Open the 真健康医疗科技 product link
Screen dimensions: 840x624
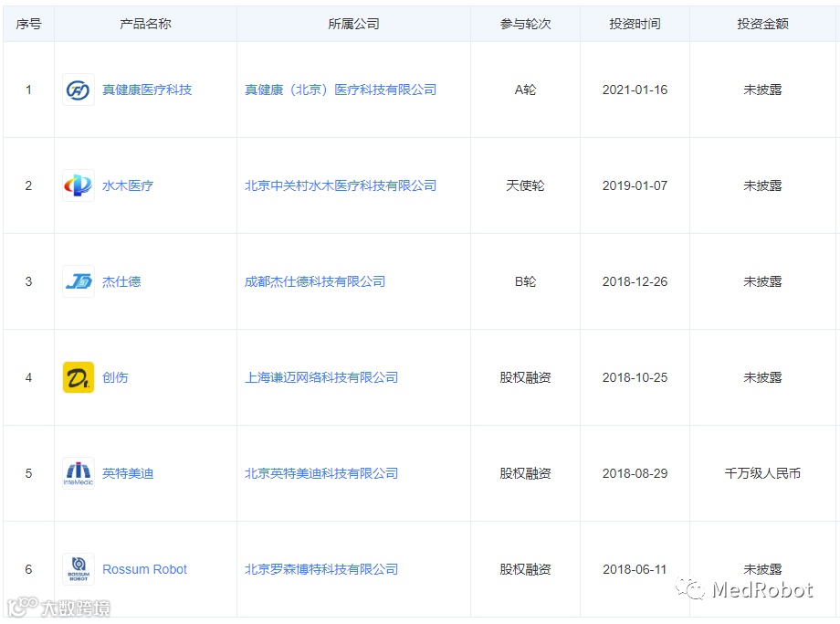point(147,90)
